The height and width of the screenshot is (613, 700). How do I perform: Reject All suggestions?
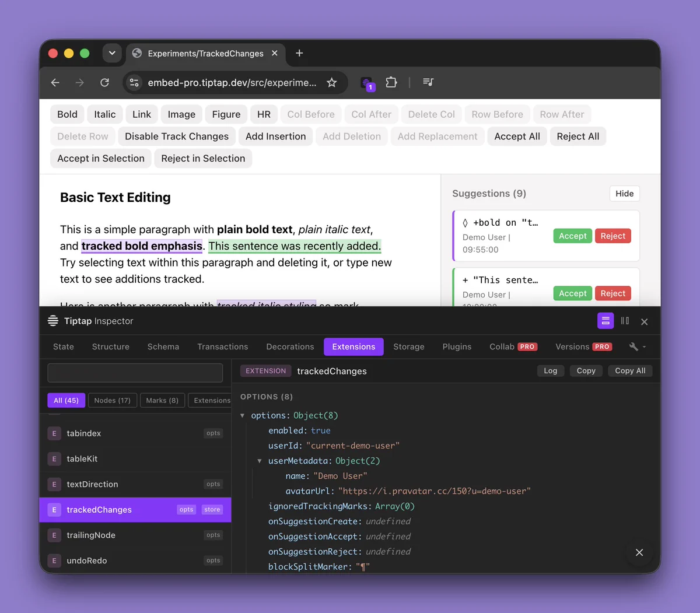[578, 136]
